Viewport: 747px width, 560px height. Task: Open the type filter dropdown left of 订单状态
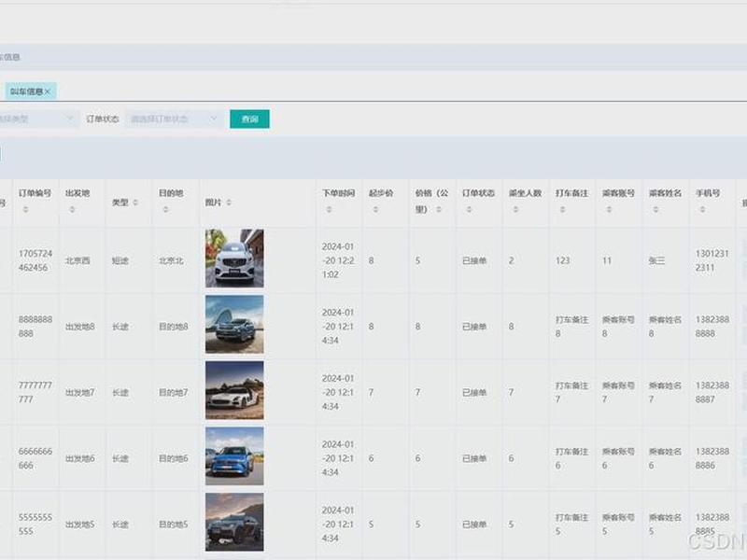[x=37, y=119]
